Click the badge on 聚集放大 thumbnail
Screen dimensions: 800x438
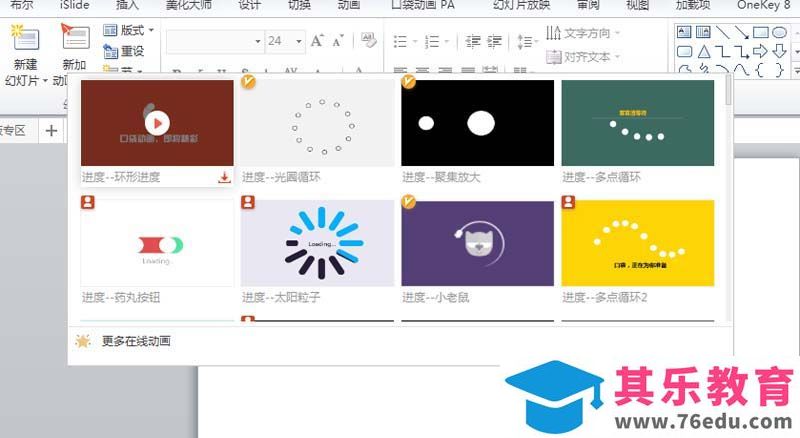click(x=408, y=81)
